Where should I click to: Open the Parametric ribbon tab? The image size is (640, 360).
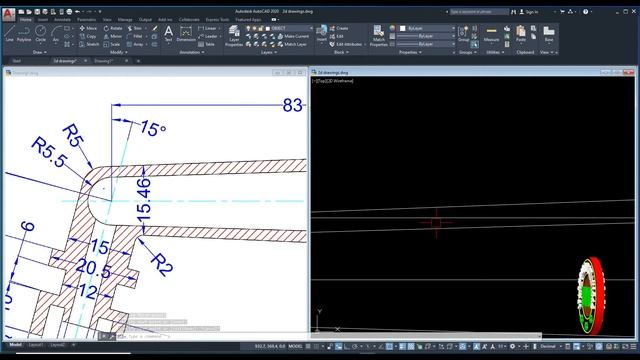[87, 19]
